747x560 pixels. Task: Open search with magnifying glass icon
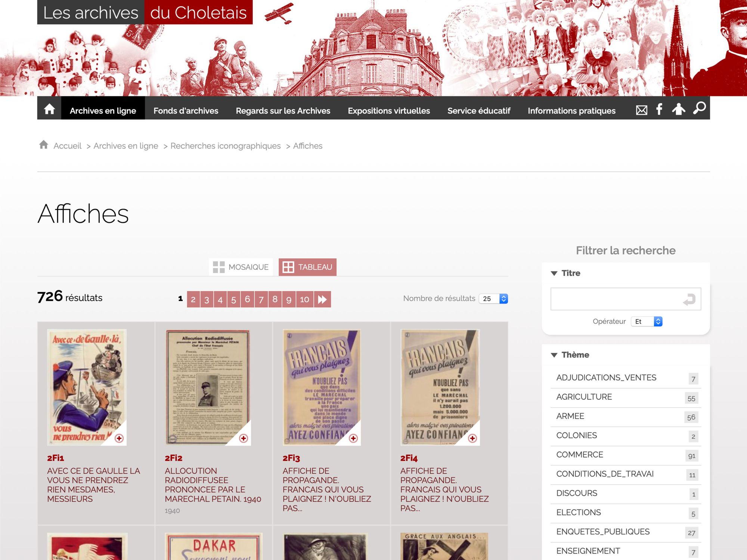(x=699, y=108)
